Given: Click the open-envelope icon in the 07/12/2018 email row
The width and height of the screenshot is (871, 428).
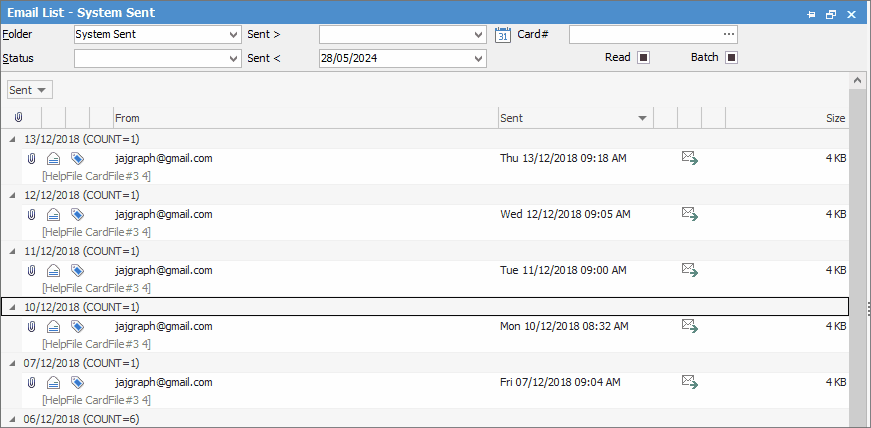Looking at the screenshot, I should [x=53, y=382].
